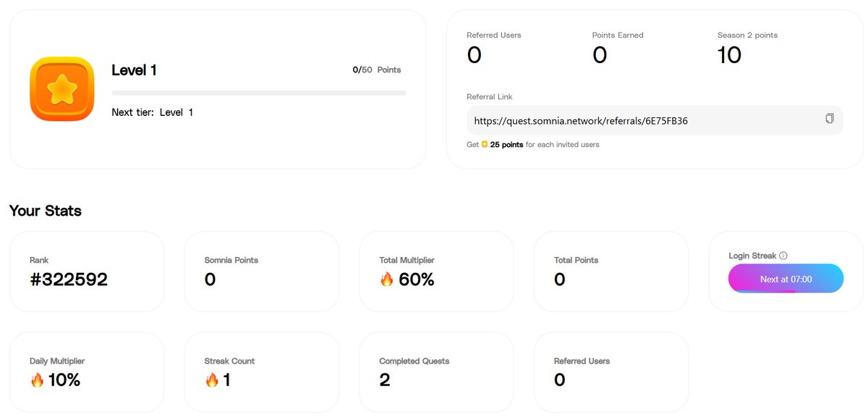Click the flame icon next to Streak Count 1
This screenshot has height=420, width=868.
click(212, 379)
